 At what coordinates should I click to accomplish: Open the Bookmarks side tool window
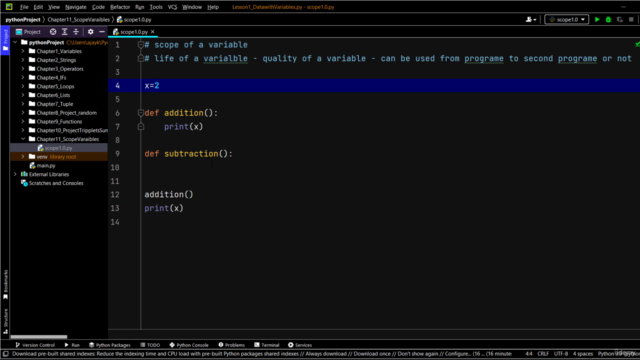(x=5, y=284)
